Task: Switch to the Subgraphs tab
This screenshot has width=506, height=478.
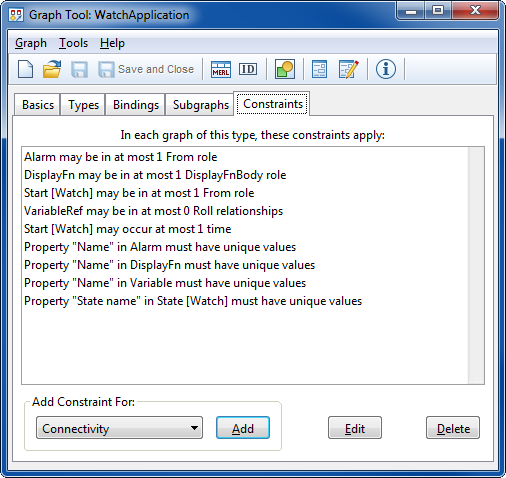Action: (201, 105)
